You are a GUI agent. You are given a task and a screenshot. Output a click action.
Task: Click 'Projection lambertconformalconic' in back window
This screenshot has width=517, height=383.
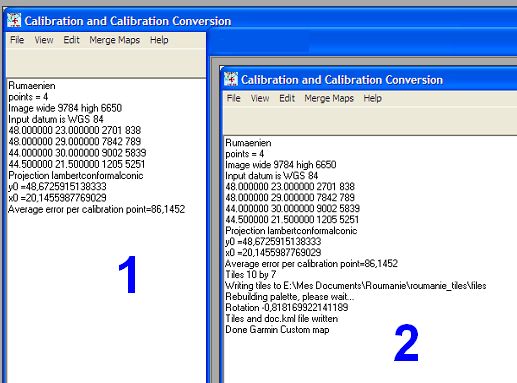76,175
